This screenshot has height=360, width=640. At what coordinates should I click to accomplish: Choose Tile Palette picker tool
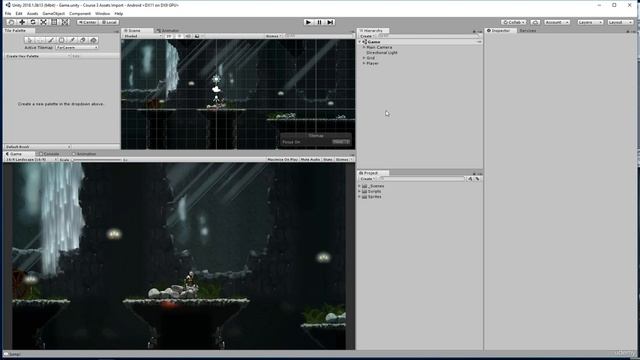coord(72,40)
